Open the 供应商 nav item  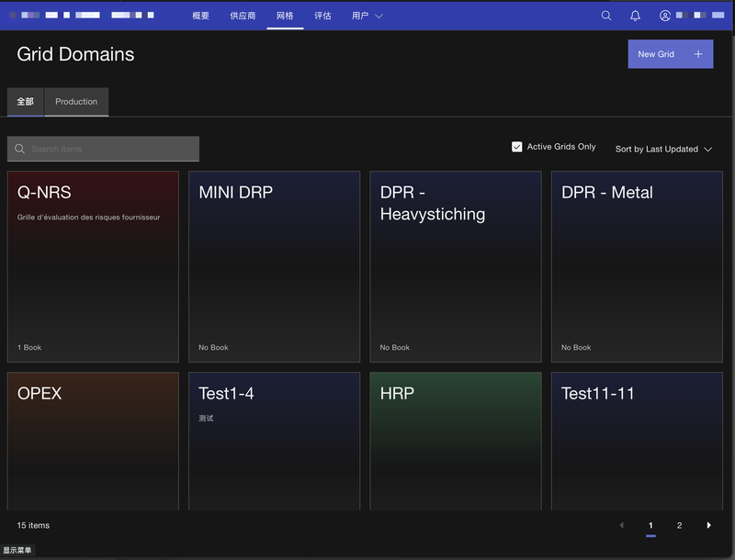coord(243,16)
